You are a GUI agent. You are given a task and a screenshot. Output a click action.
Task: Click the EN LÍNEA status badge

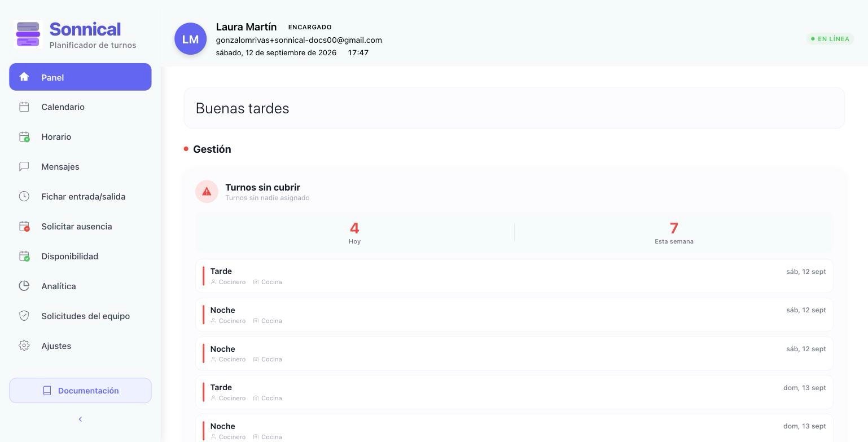pos(830,39)
